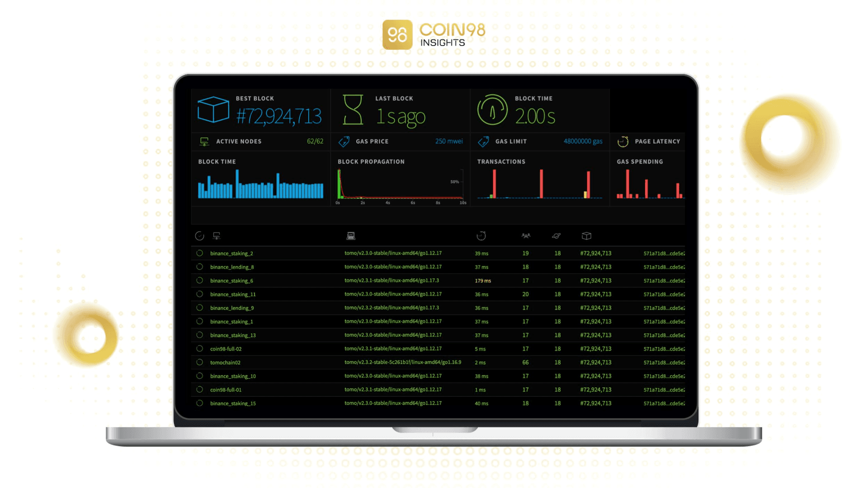Click tomochain02 version string tomo/v2.3.2-stable-5c261b1f
Viewport: 868px width, 488px height.
pos(403,362)
